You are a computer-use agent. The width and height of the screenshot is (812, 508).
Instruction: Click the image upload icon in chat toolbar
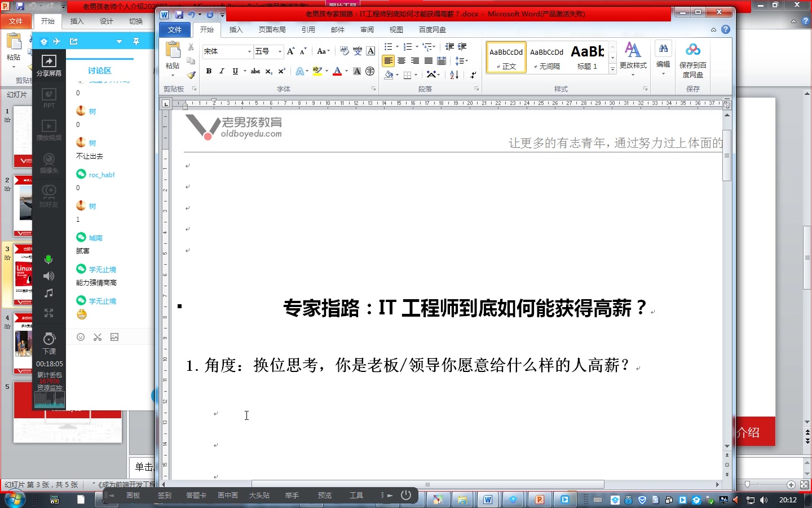(114, 337)
